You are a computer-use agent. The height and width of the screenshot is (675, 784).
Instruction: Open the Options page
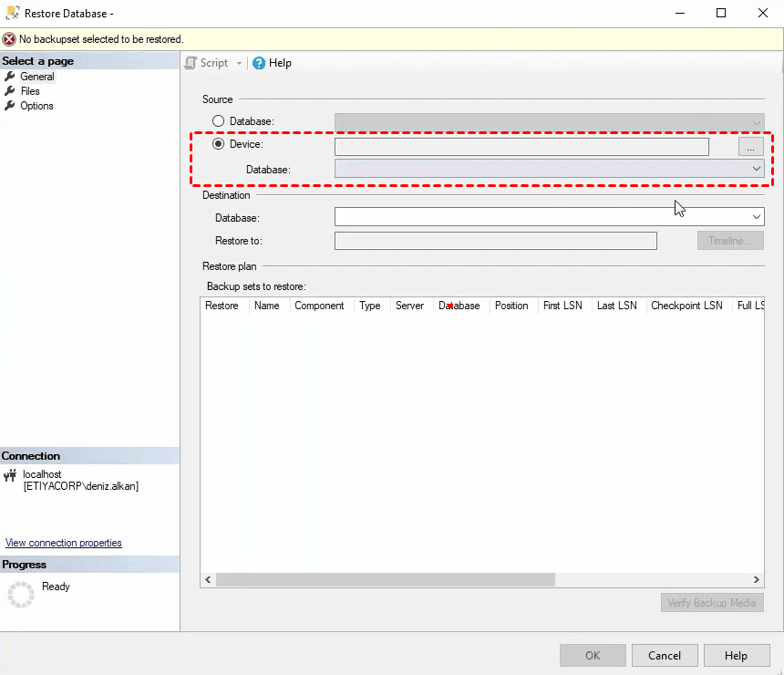point(36,106)
